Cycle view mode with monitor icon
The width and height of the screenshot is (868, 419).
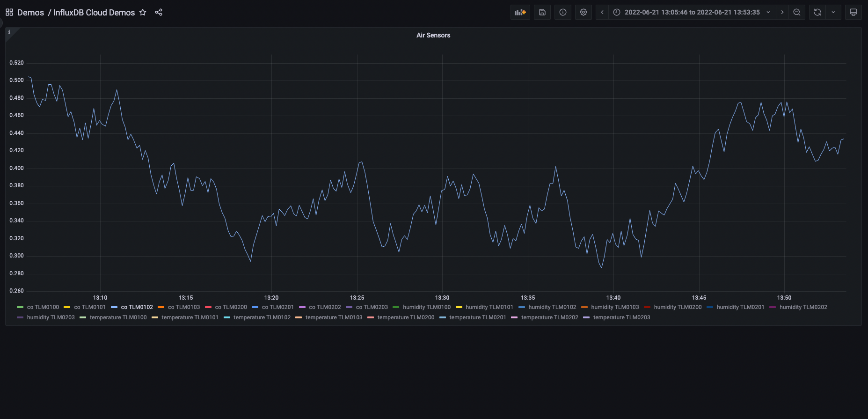click(x=853, y=13)
